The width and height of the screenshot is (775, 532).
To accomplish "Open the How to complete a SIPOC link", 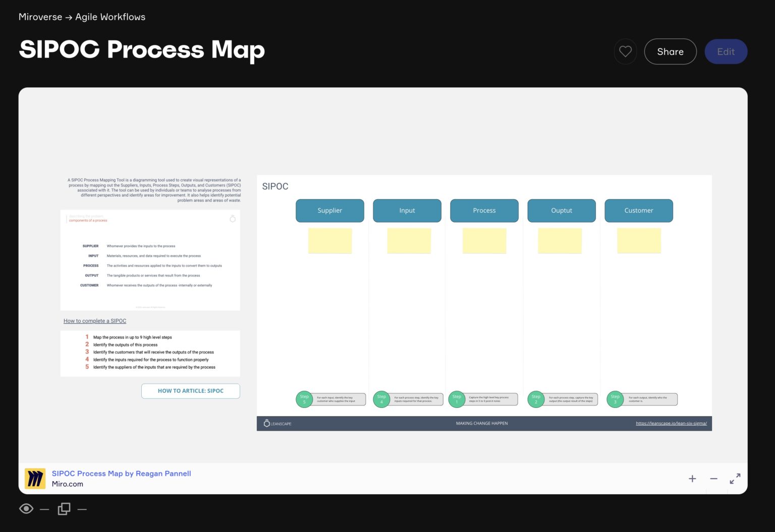I will pos(94,321).
